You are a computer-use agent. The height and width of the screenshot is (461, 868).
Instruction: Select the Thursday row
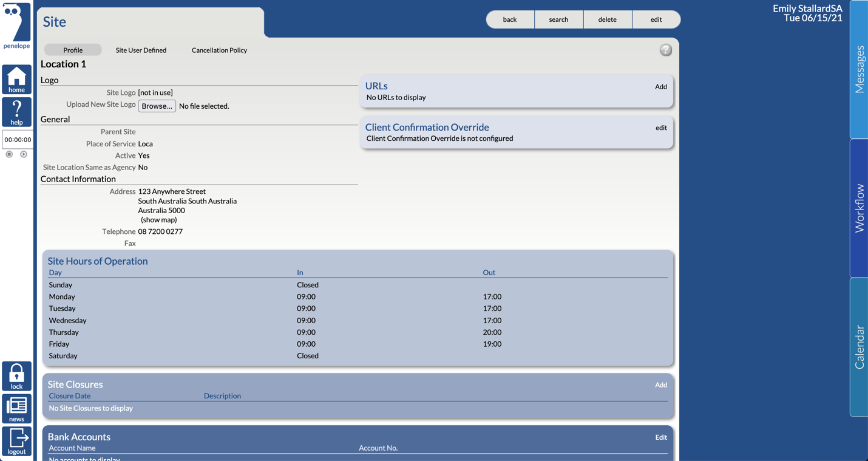[358, 332]
